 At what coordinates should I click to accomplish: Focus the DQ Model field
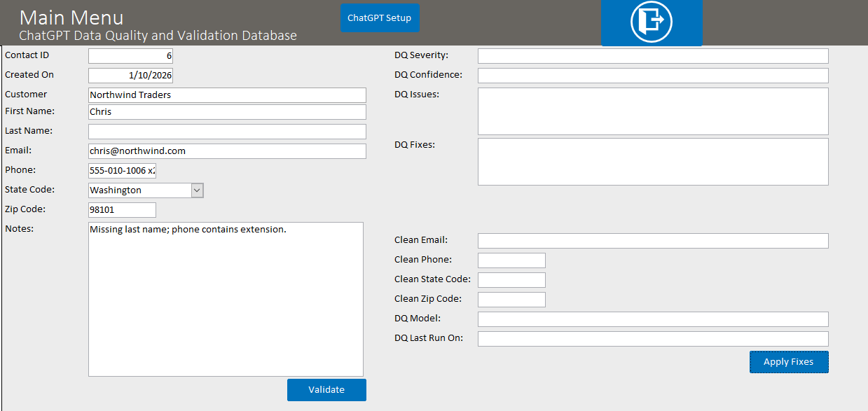pos(652,319)
